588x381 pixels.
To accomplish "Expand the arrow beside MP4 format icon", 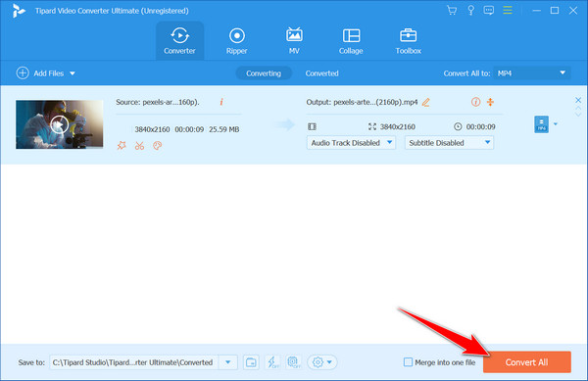I will (x=556, y=124).
